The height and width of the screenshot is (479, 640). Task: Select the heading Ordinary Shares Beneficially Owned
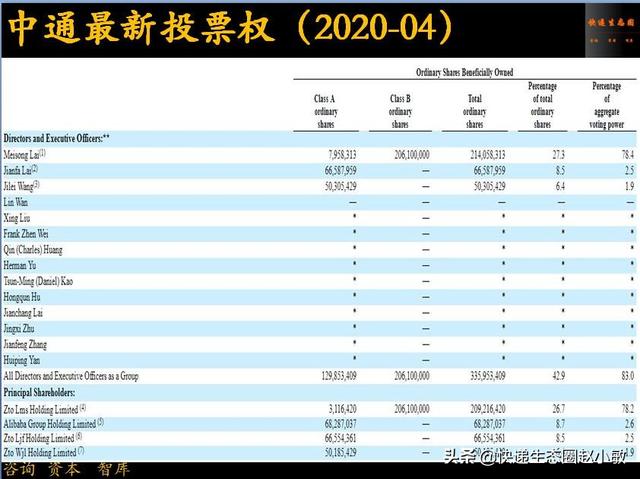tap(464, 72)
